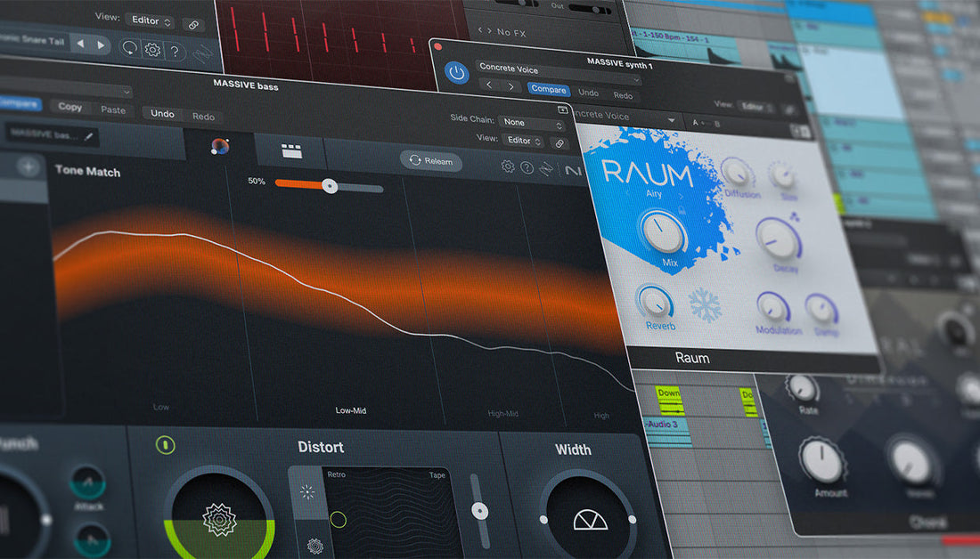980x559 pixels.
Task: Select green Down clip in arrangement
Action: pyautogui.click(x=669, y=401)
